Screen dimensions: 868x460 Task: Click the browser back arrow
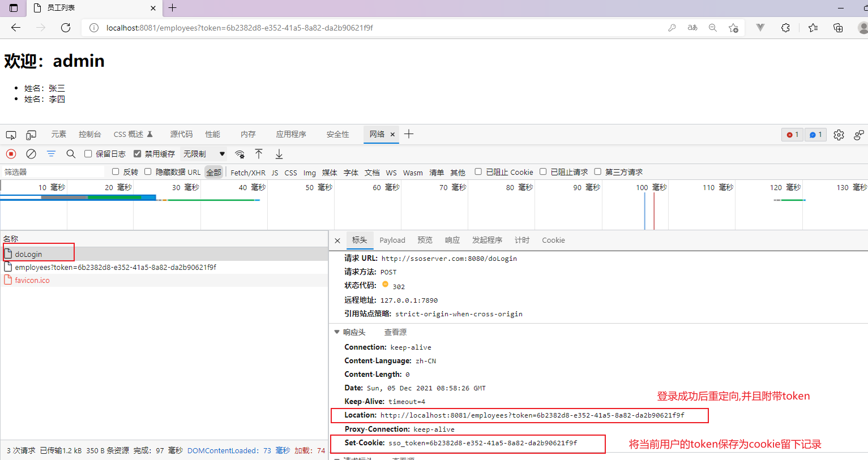(16, 28)
